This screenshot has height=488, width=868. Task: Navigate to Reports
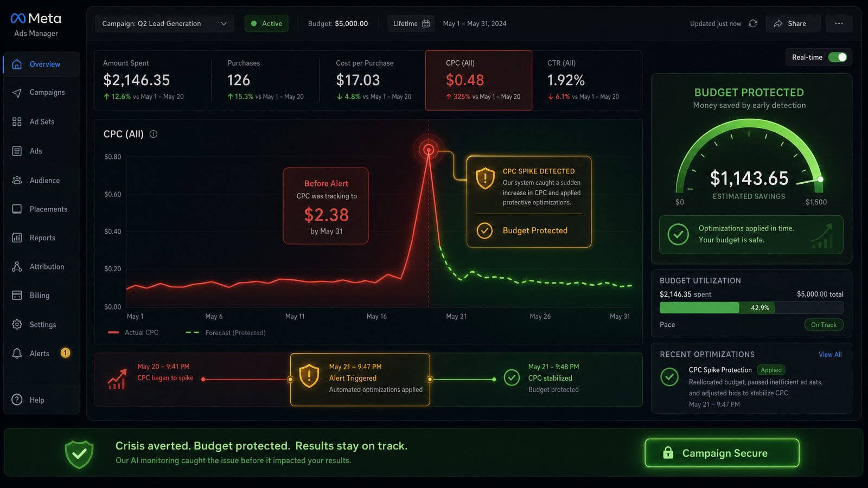pyautogui.click(x=42, y=237)
